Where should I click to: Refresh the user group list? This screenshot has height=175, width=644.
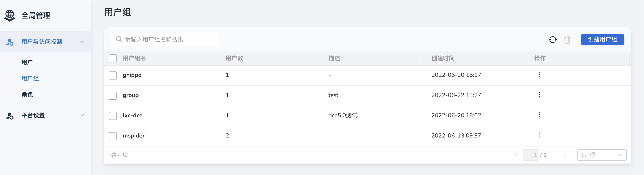point(553,40)
